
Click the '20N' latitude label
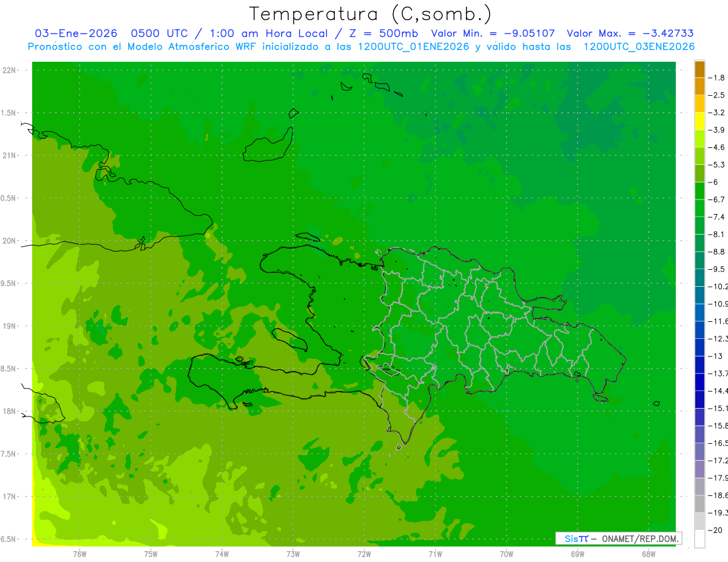point(9,241)
